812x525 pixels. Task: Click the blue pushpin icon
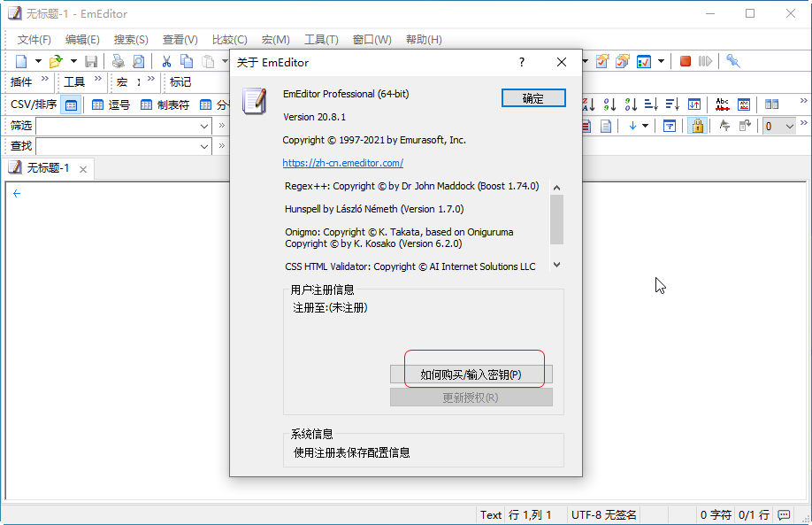(732, 61)
